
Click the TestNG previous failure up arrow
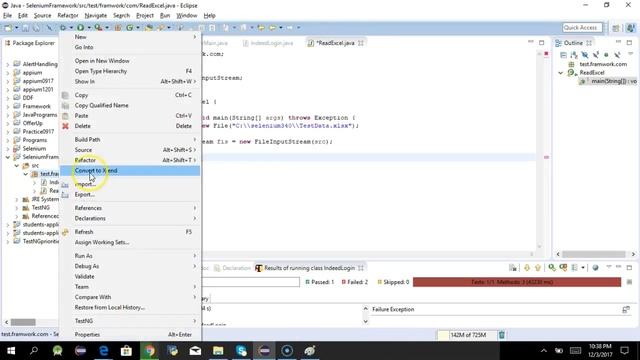(538, 268)
